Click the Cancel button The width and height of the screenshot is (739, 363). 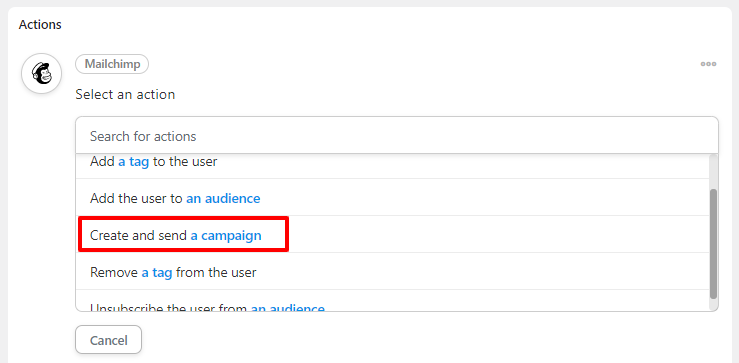point(108,339)
